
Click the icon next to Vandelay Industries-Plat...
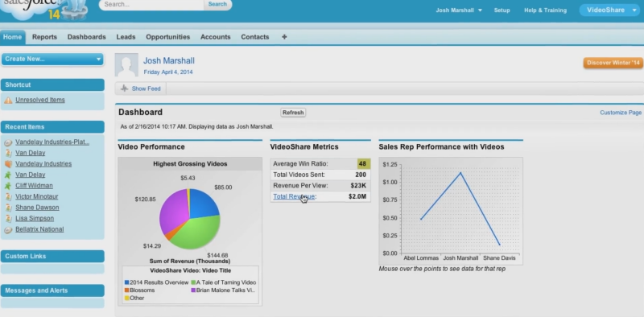[x=8, y=142]
